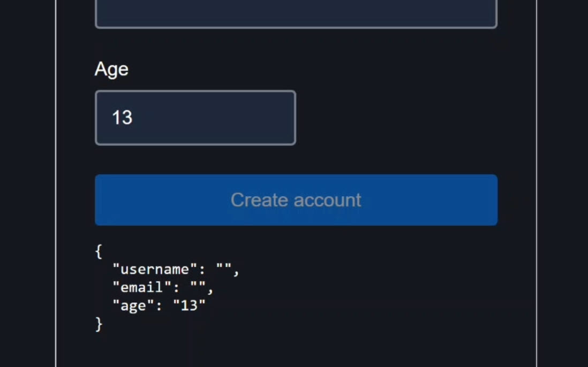
Task: Click the JSON preview output block
Action: coord(161,287)
